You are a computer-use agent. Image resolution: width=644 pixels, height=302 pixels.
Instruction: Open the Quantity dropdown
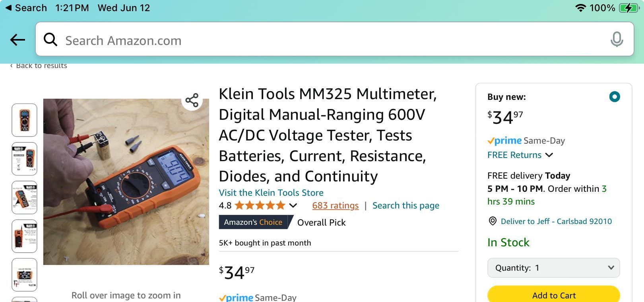click(x=553, y=268)
